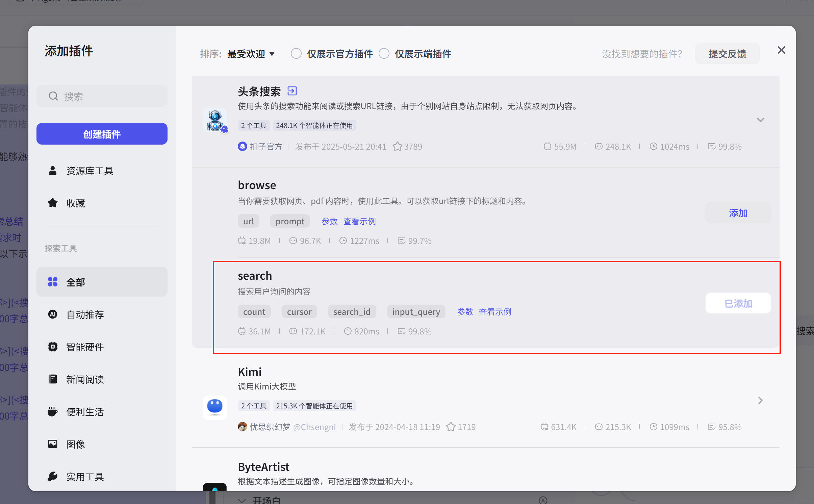The height and width of the screenshot is (504, 814).
Task: Click the 自动推荐 AI icon
Action: pos(53,314)
